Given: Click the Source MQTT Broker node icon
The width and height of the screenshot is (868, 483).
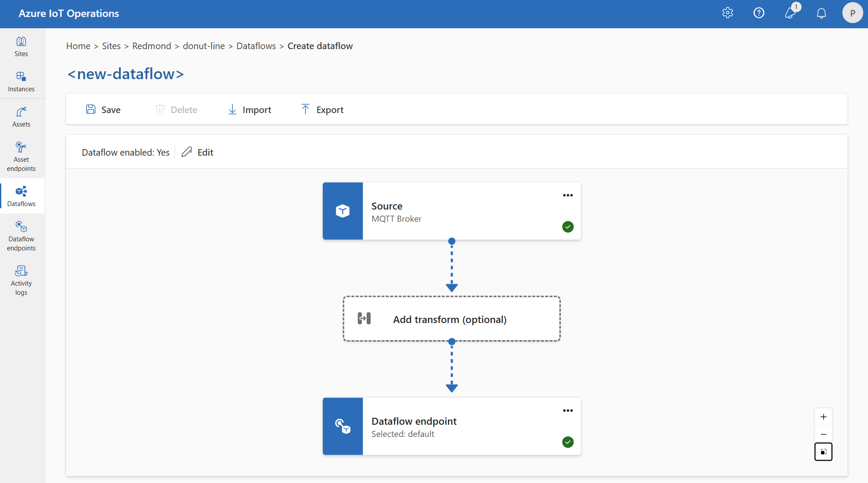Looking at the screenshot, I should point(342,210).
